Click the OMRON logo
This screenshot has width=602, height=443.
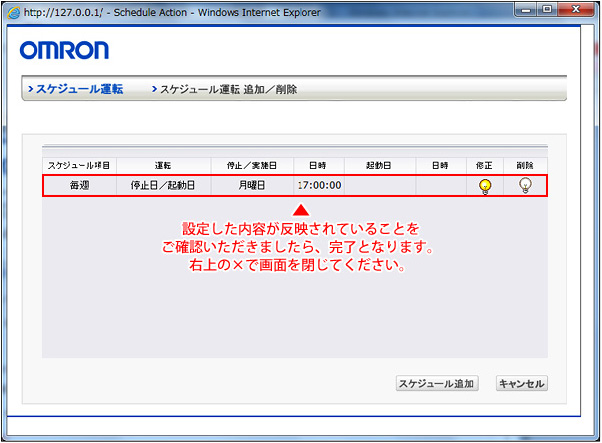click(x=64, y=50)
